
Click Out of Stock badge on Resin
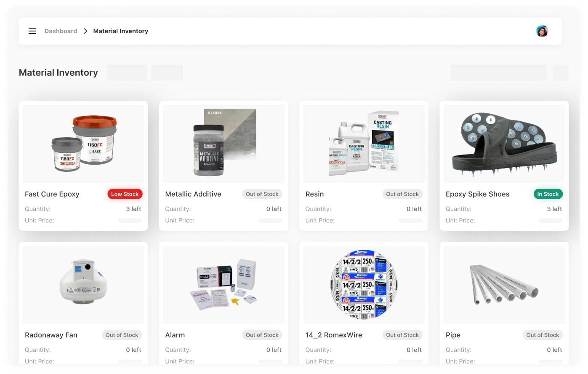point(402,194)
